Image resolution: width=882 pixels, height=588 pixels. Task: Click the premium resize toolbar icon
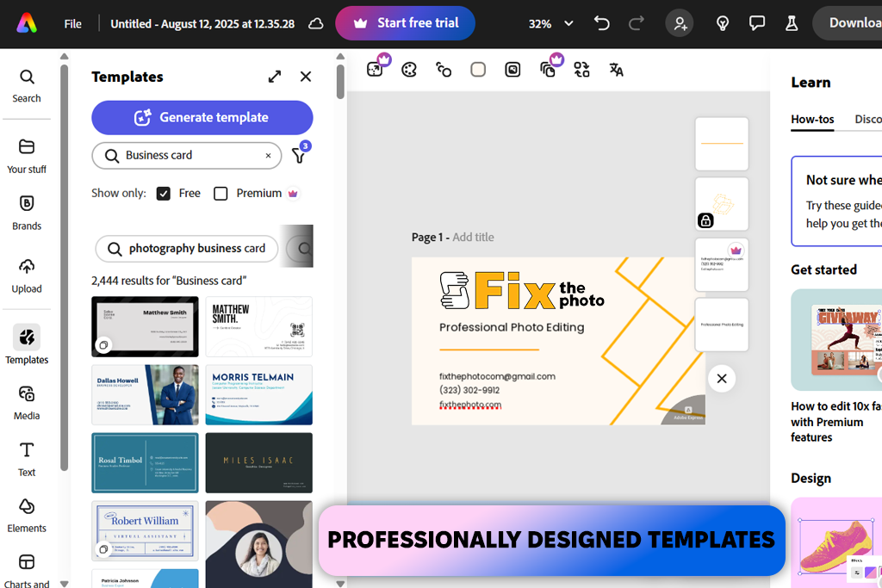click(x=376, y=69)
